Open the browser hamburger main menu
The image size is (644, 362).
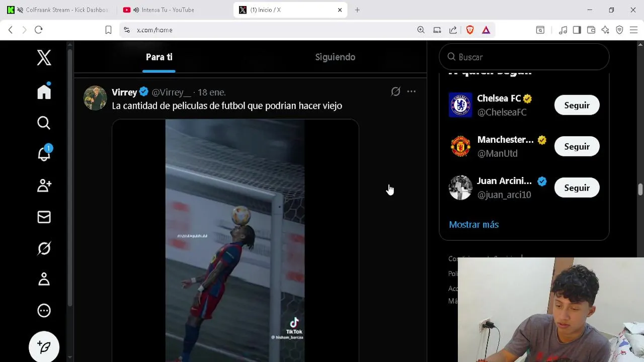[633, 30]
